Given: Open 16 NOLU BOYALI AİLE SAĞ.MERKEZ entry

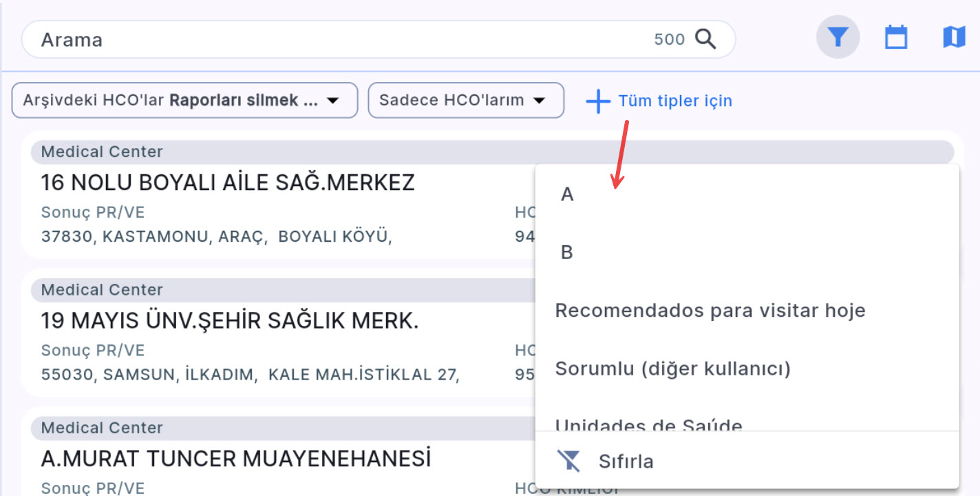Looking at the screenshot, I should [x=228, y=183].
